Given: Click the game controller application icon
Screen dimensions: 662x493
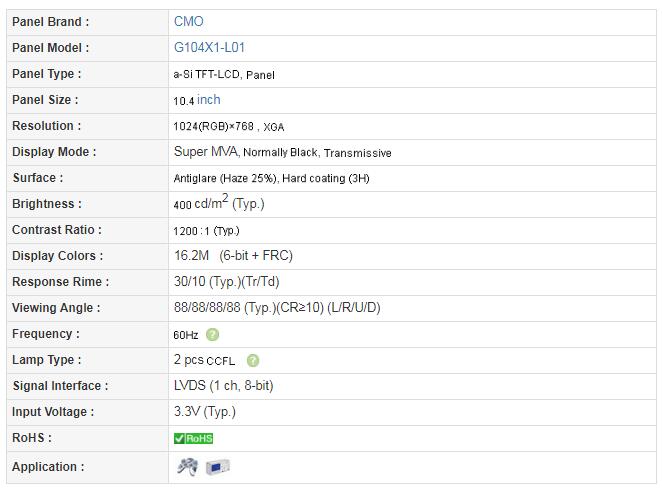Looking at the screenshot, I should pos(187,467).
